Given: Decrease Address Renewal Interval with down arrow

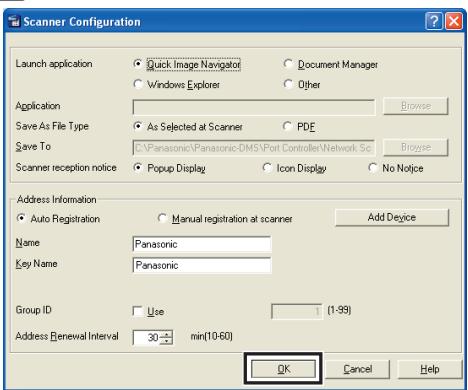Looking at the screenshot, I should (166, 341).
